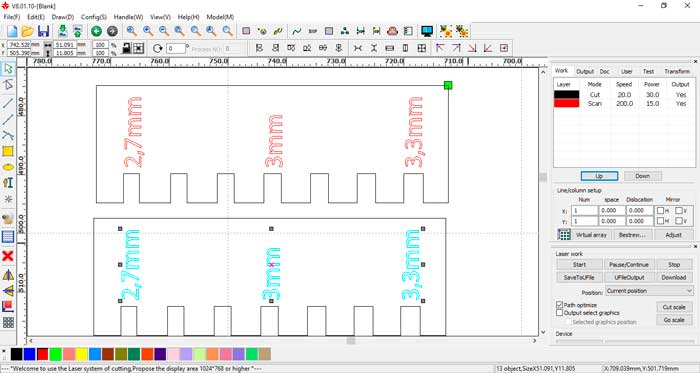Open file with the folder icon

click(28, 31)
